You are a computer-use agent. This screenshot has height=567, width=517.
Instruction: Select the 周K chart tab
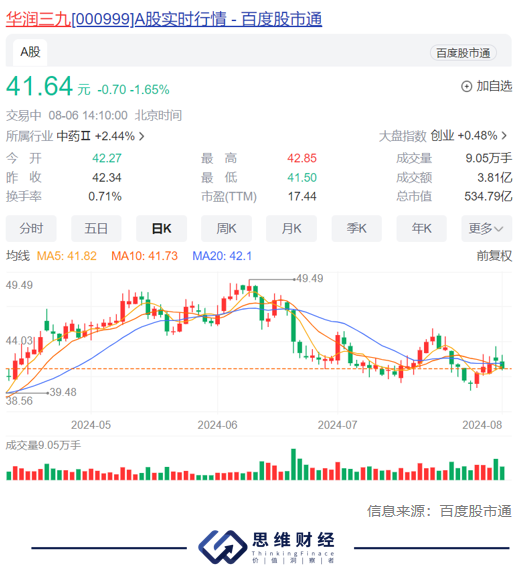click(x=226, y=229)
